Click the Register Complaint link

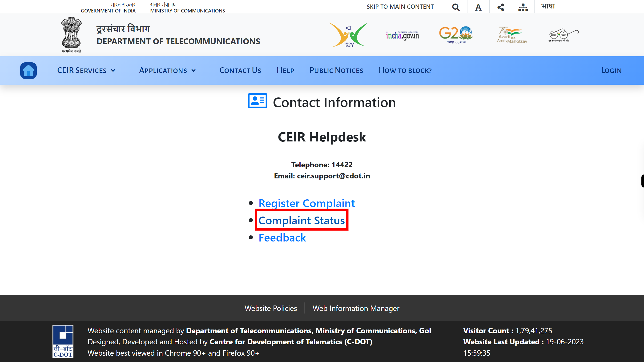tap(307, 203)
